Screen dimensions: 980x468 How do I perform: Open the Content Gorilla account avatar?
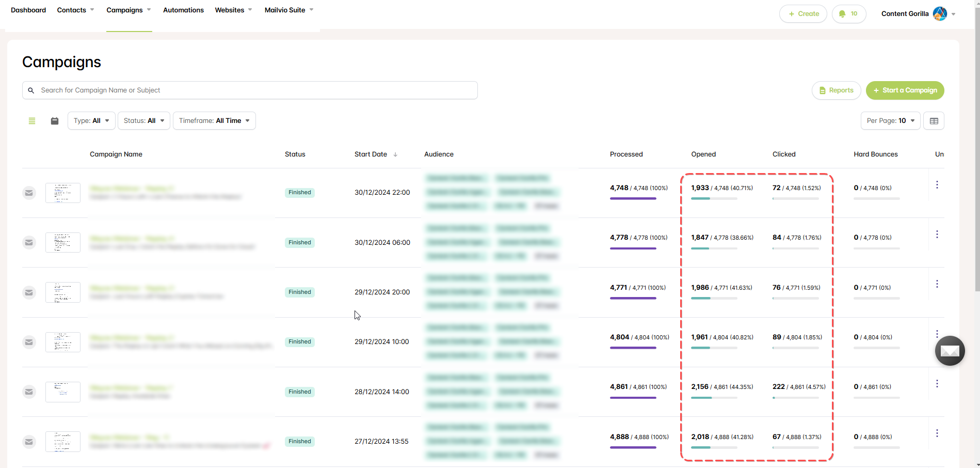tap(940, 14)
